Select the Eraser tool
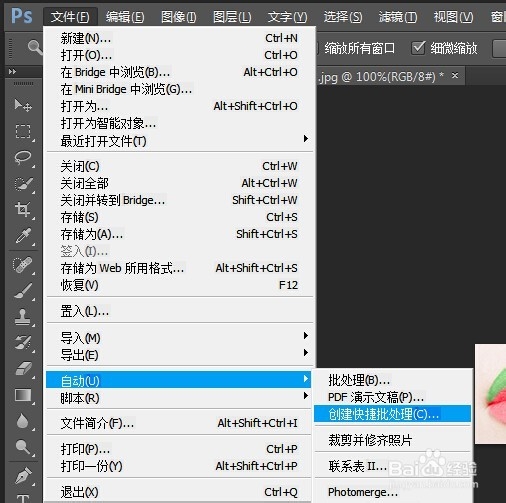This screenshot has width=506, height=503. [23, 369]
